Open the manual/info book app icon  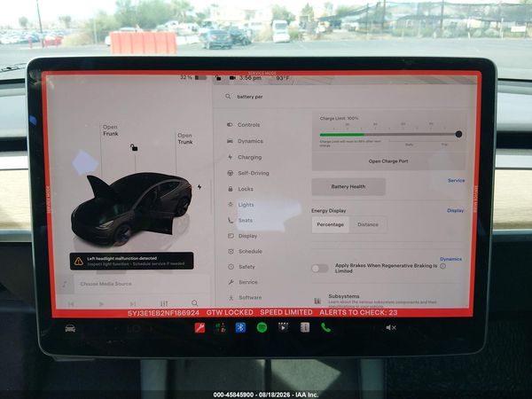pyautogui.click(x=305, y=327)
